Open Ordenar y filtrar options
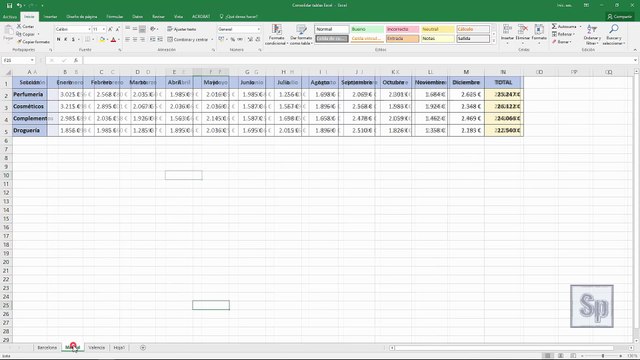Image resolution: width=640 pixels, height=360 pixels. pos(591,35)
